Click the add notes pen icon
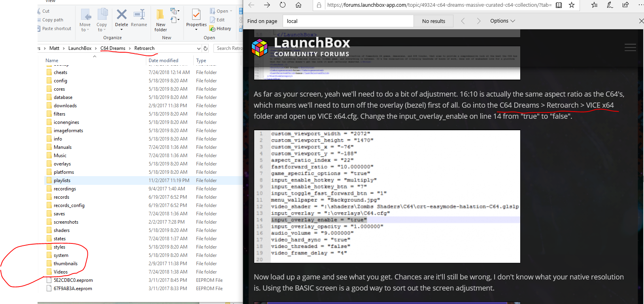Screen dimensions: 644x304 (610, 5)
